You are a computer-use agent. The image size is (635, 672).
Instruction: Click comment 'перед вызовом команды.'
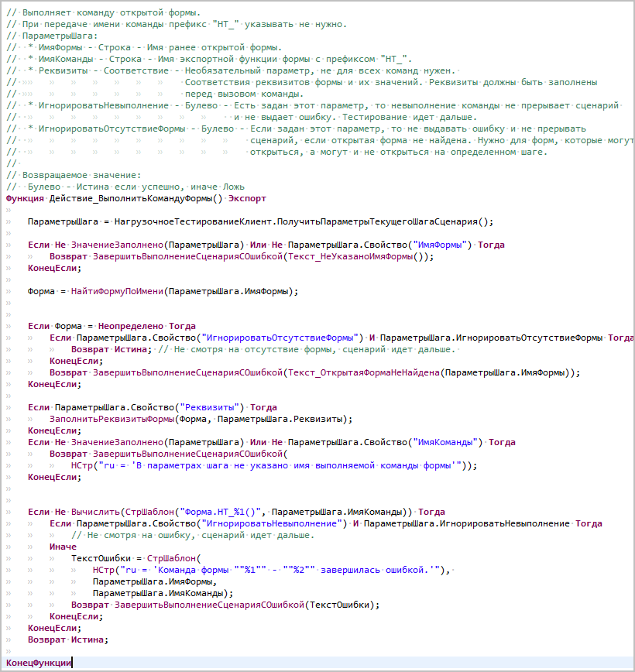pyautogui.click(x=244, y=94)
